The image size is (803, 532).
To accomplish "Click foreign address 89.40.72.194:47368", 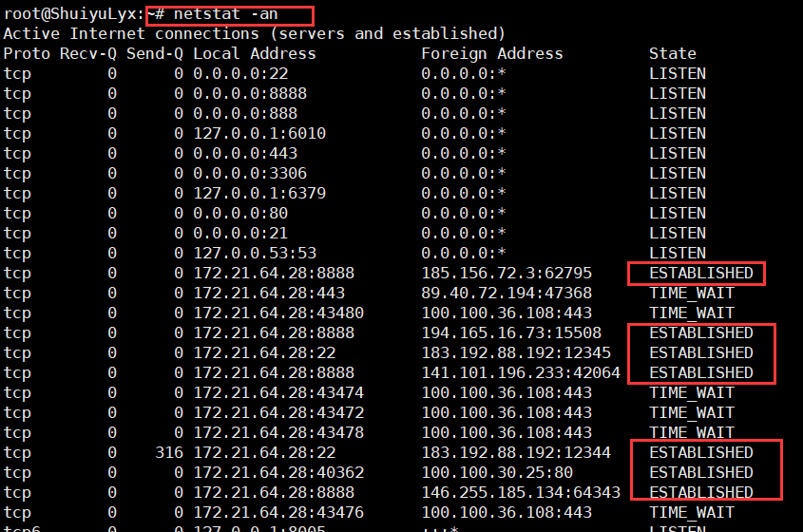I will (x=507, y=294).
